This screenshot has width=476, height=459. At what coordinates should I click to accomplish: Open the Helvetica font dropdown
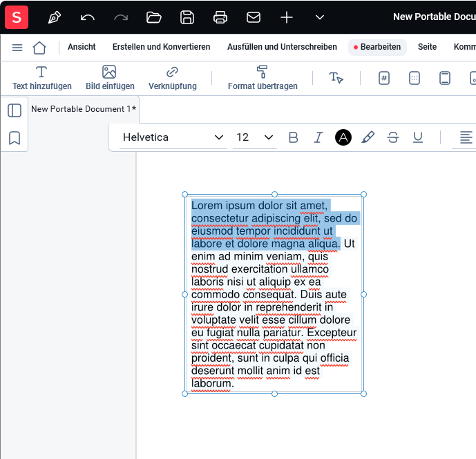click(173, 137)
